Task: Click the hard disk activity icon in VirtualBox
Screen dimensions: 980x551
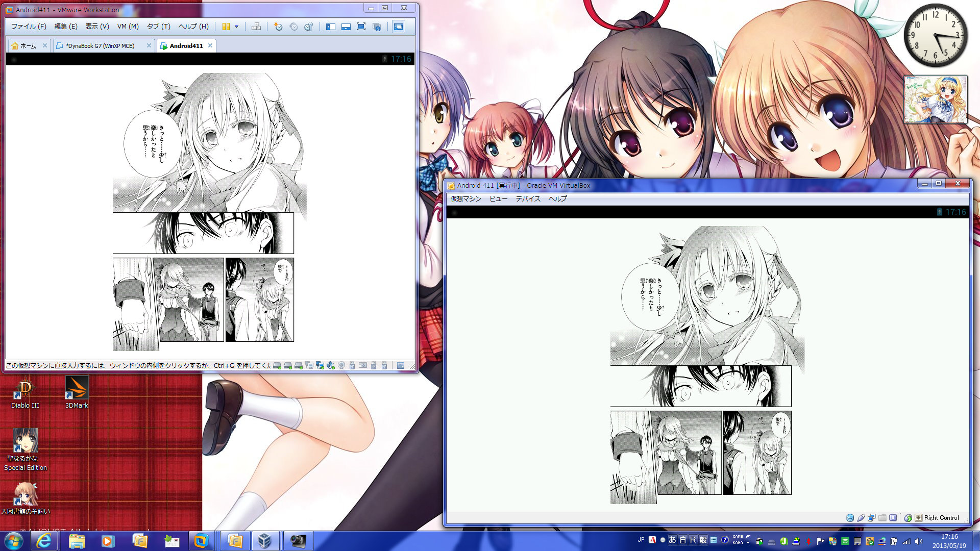Action: click(850, 518)
